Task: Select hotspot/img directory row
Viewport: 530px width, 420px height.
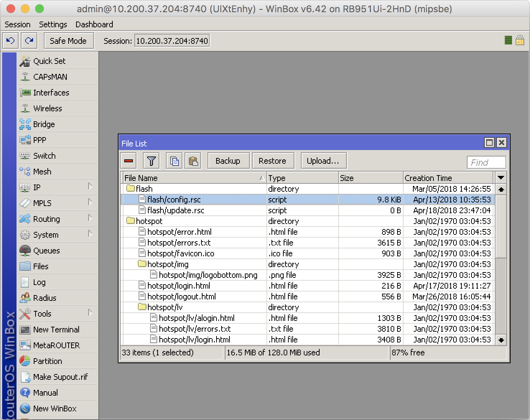Action: (308, 264)
